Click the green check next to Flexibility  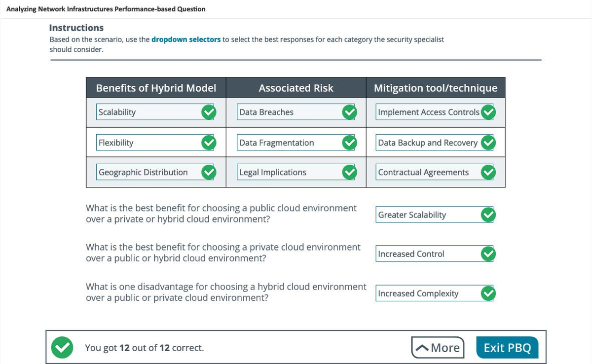point(209,142)
